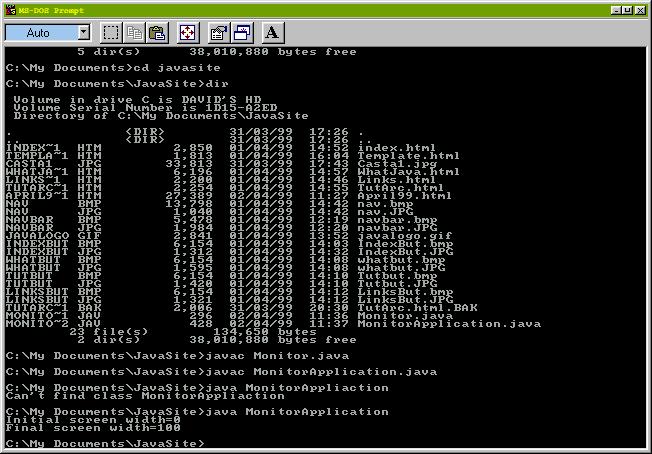652x454 pixels.
Task: Click the MS-DOS Prompt title text
Action: coord(51,10)
